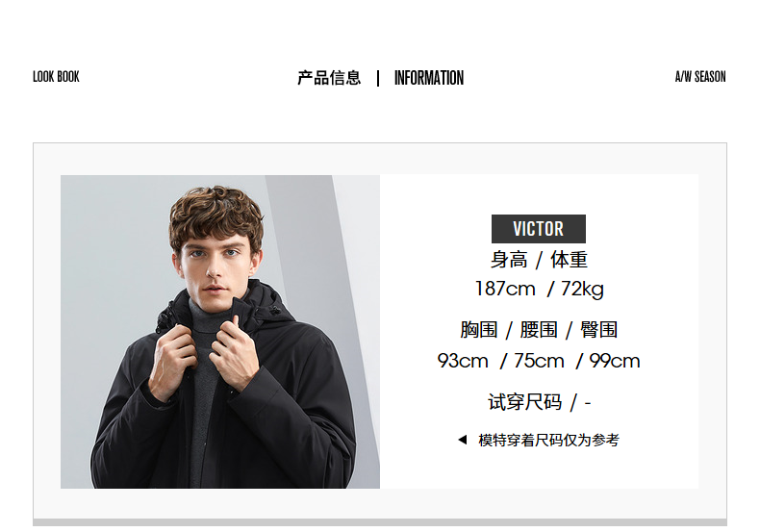Click the 99cm hip measurement

pyautogui.click(x=614, y=361)
